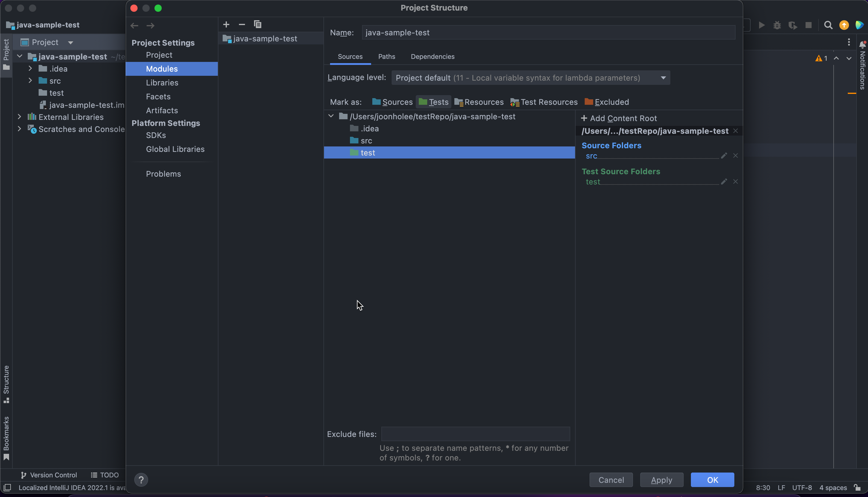Select Libraries in Project Settings
868x497 pixels.
(x=162, y=83)
